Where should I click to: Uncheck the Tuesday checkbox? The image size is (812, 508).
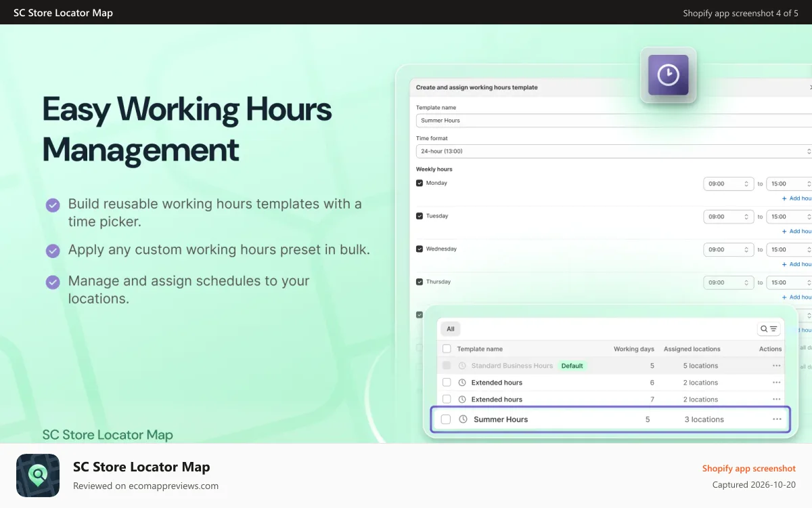[420, 216]
